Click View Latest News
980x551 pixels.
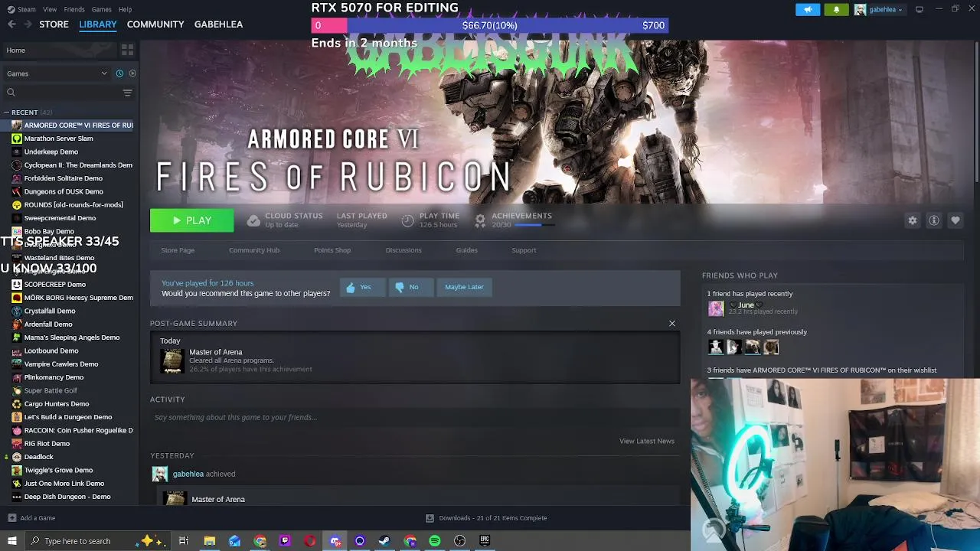(x=647, y=441)
